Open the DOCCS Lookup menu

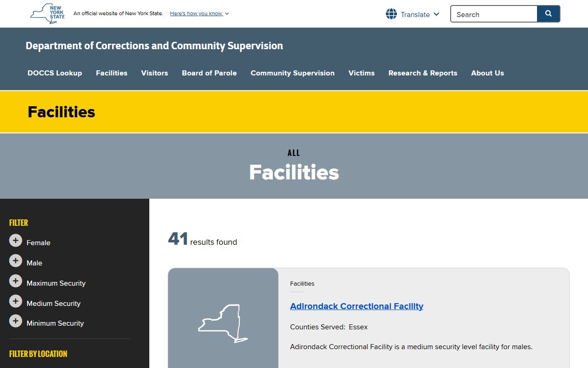pyautogui.click(x=55, y=73)
